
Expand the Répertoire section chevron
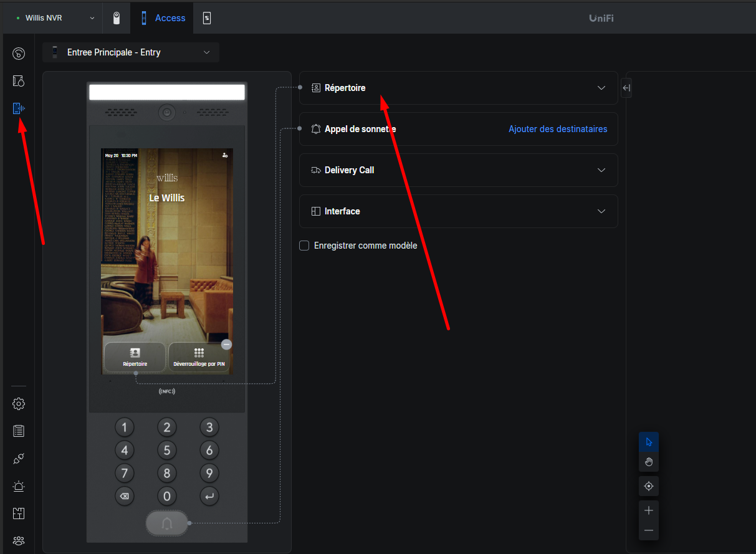pos(601,88)
